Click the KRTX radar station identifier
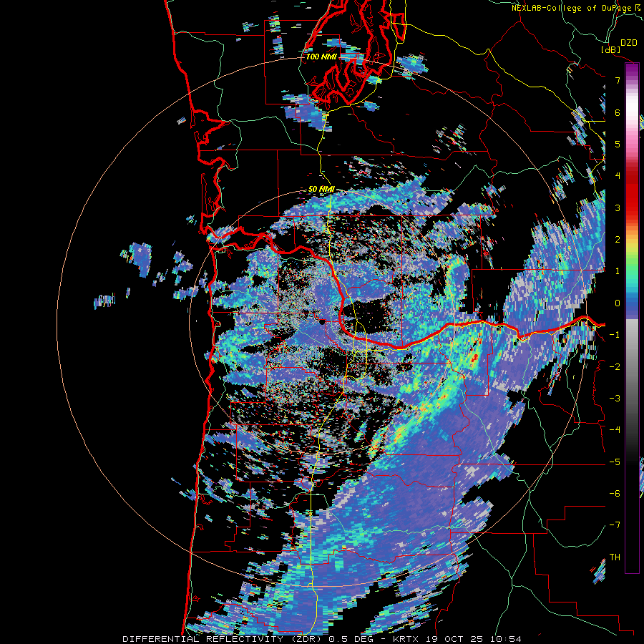644x644 pixels. coord(406,639)
